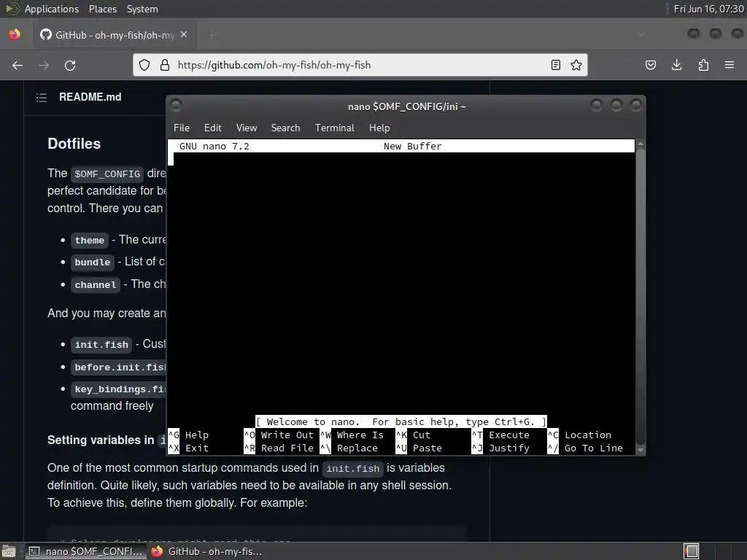This screenshot has width=747, height=560.
Task: Click nano's ^K Cut label
Action: click(x=413, y=435)
